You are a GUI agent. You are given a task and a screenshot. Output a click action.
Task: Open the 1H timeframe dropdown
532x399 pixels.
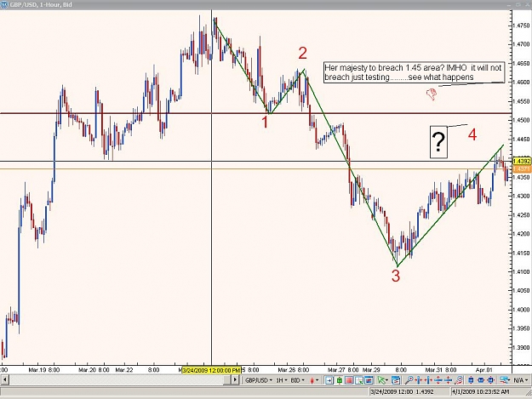[x=282, y=380]
